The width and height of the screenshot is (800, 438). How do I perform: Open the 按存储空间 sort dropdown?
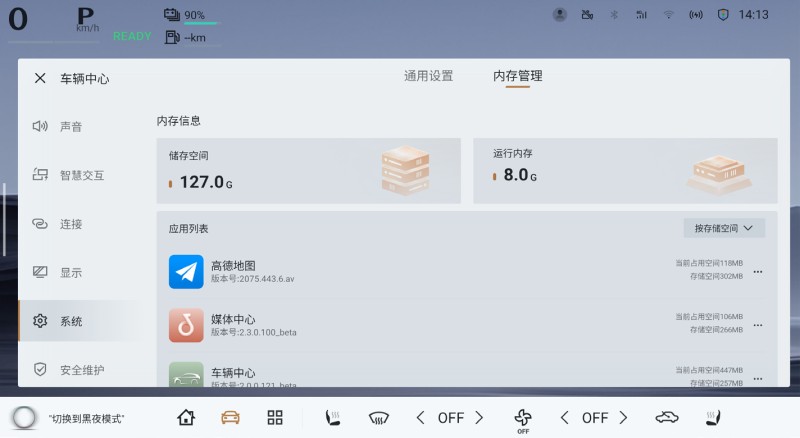click(x=724, y=228)
